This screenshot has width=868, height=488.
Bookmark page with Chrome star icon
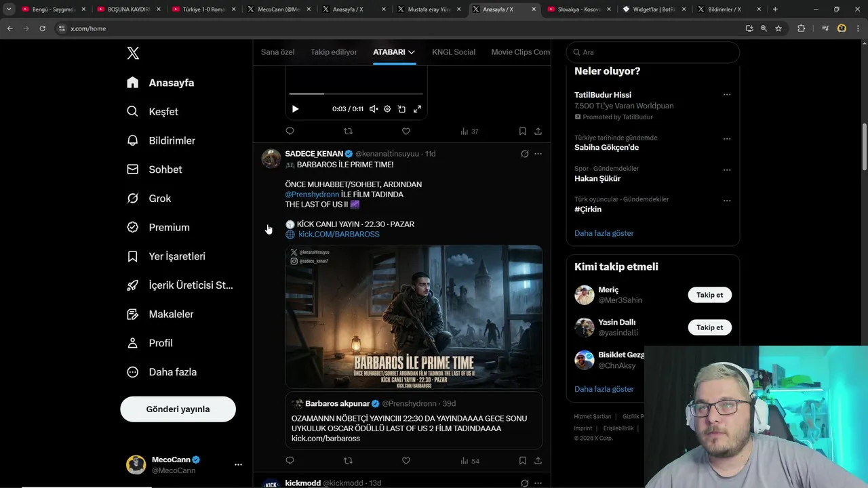tap(778, 28)
